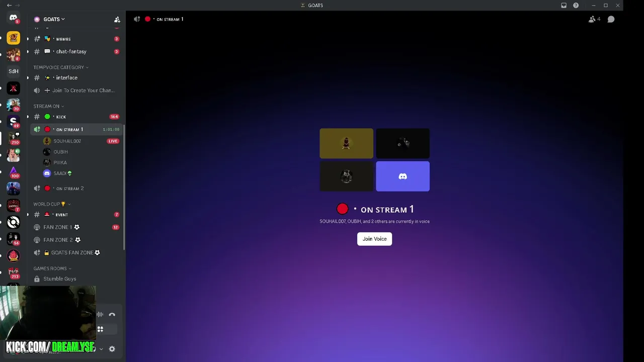Open the inbox icon in title bar

pyautogui.click(x=563, y=5)
